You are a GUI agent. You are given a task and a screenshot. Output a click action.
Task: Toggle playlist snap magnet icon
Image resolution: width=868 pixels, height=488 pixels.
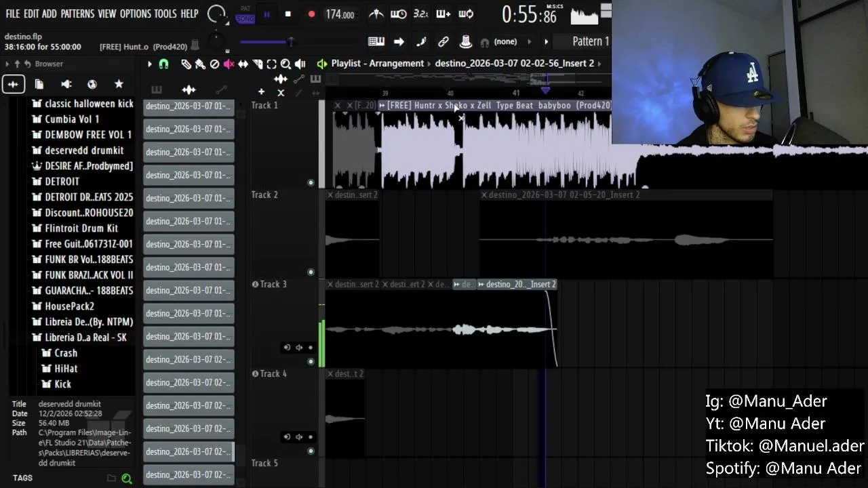click(x=163, y=64)
